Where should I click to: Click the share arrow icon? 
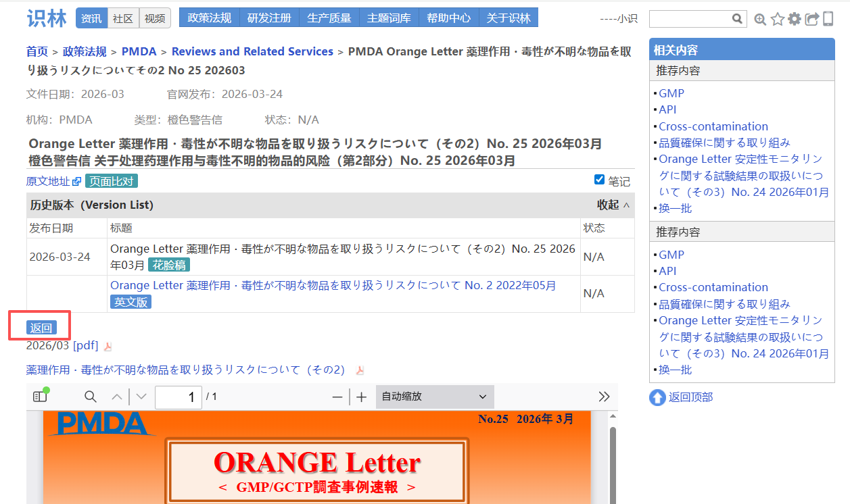point(811,20)
